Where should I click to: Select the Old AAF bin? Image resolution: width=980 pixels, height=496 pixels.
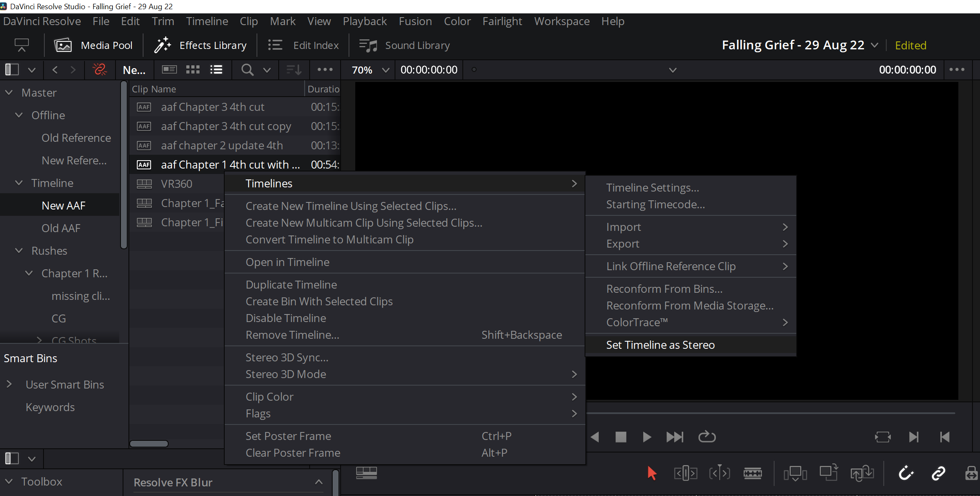(x=61, y=228)
